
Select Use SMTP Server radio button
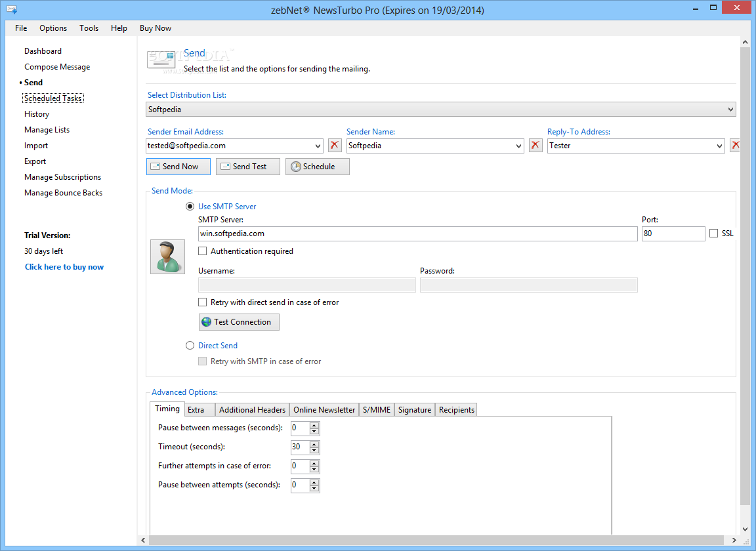click(x=190, y=207)
